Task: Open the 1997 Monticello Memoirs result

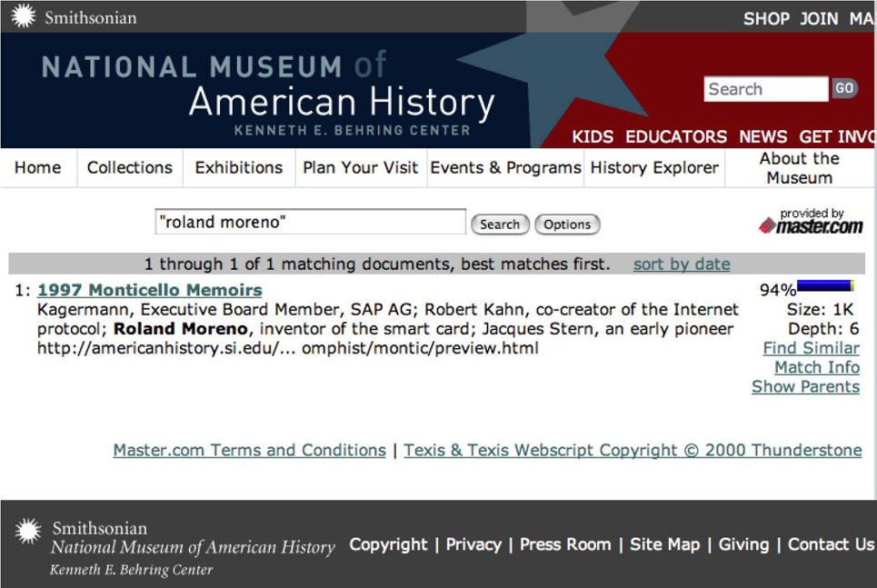Action: [150, 290]
